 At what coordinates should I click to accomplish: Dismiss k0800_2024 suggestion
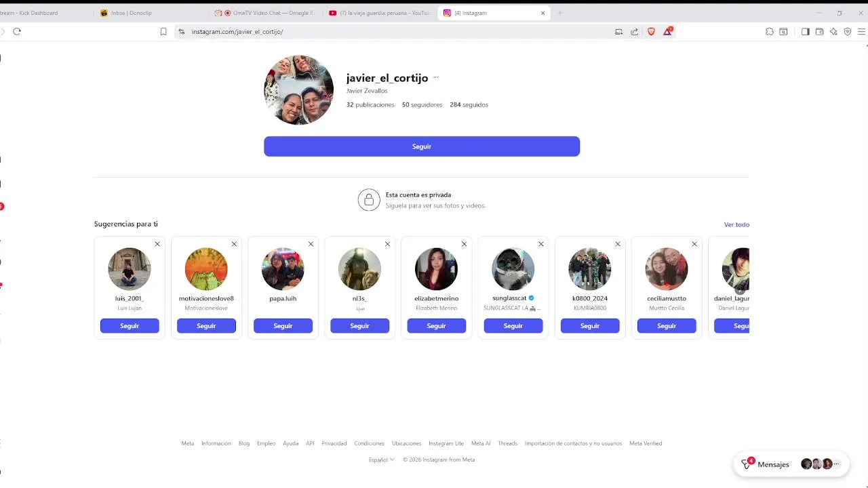617,244
